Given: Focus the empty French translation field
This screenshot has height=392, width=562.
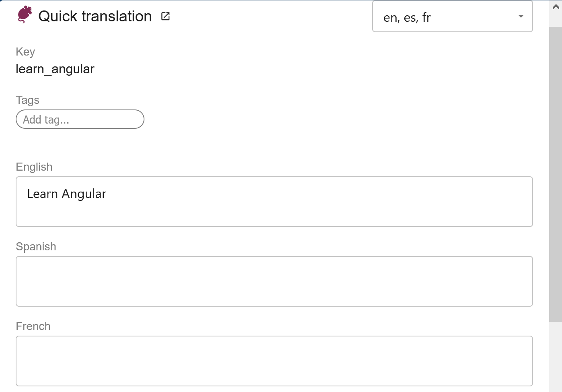Looking at the screenshot, I should click(x=274, y=361).
